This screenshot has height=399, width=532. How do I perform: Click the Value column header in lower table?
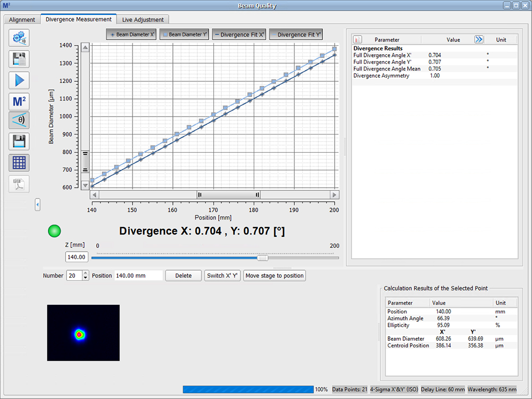click(x=461, y=303)
